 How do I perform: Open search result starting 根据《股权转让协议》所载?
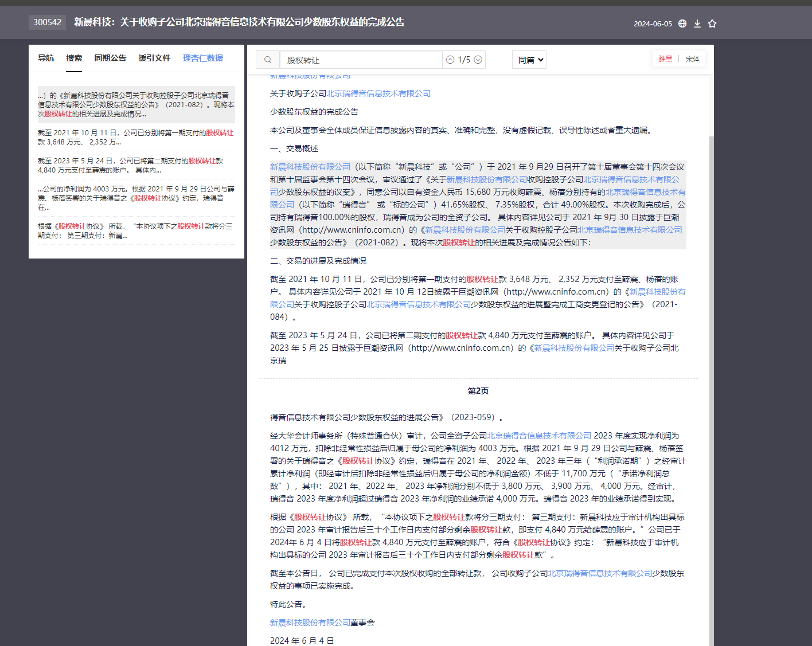click(136, 230)
